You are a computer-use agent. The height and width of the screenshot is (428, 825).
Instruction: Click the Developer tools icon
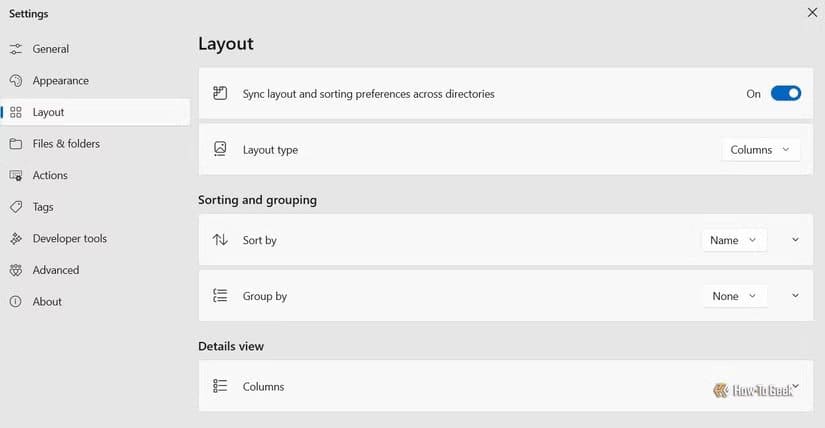tap(16, 238)
